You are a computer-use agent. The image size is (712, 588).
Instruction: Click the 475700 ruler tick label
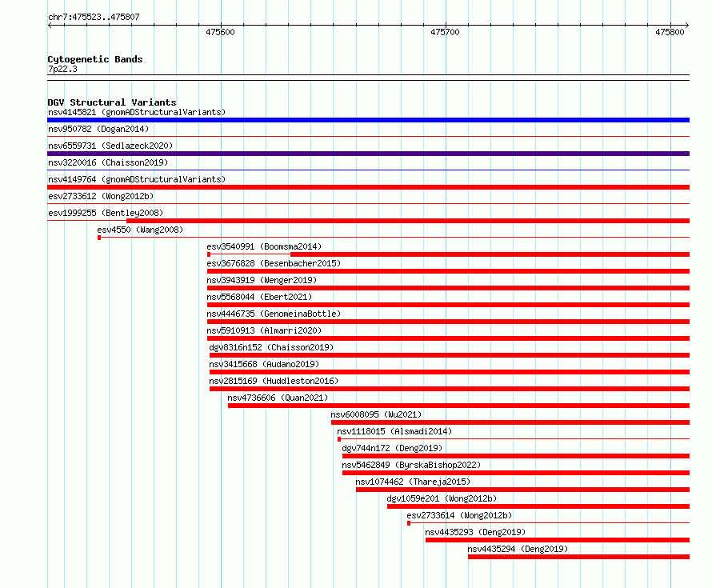point(445,32)
